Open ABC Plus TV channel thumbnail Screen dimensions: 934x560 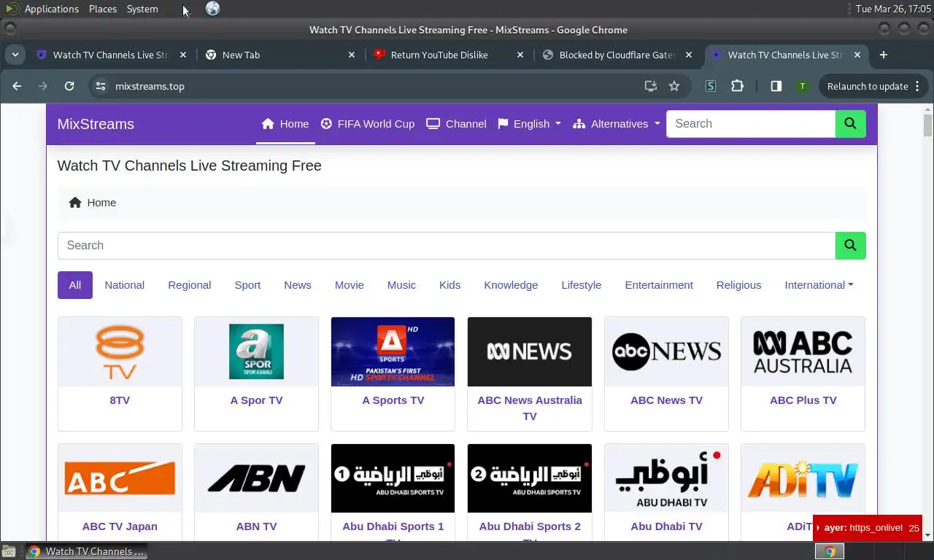coord(803,351)
